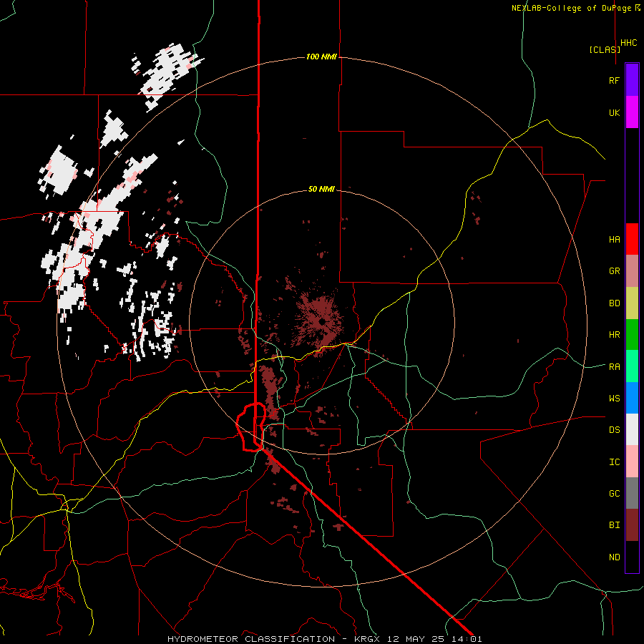This screenshot has height=644, width=644.
Task: Click the BD legend label text
Action: click(x=615, y=303)
